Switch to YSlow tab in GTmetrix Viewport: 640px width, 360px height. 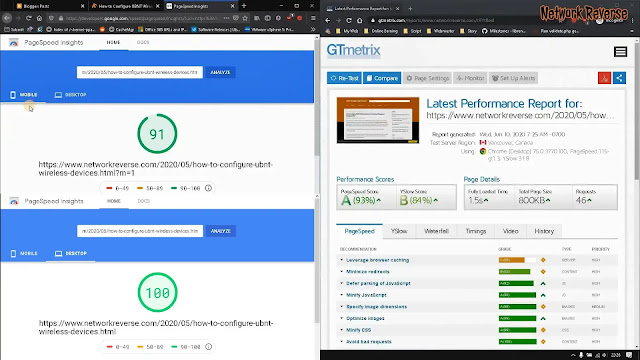[399, 231]
